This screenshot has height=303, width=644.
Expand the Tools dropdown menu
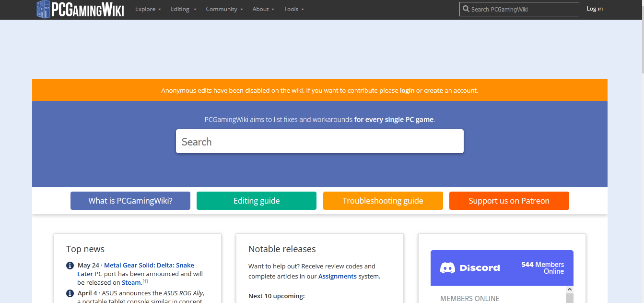click(294, 9)
